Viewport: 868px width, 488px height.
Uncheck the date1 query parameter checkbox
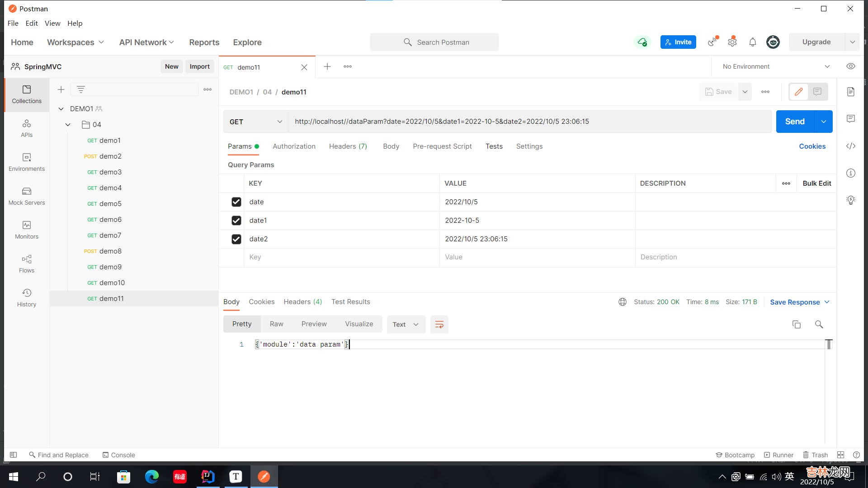pyautogui.click(x=236, y=221)
